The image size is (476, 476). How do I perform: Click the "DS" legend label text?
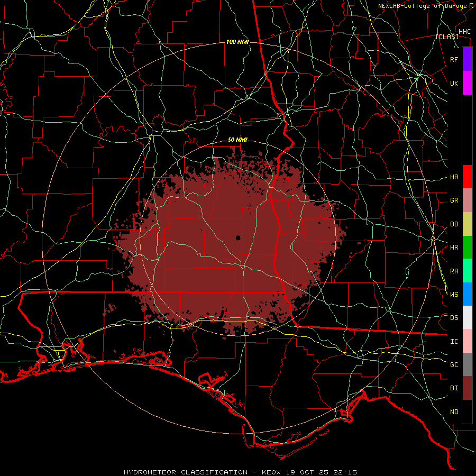pyautogui.click(x=454, y=318)
